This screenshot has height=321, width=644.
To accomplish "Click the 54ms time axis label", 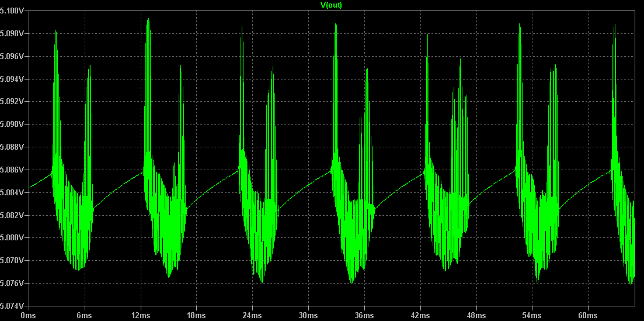I will (x=532, y=316).
